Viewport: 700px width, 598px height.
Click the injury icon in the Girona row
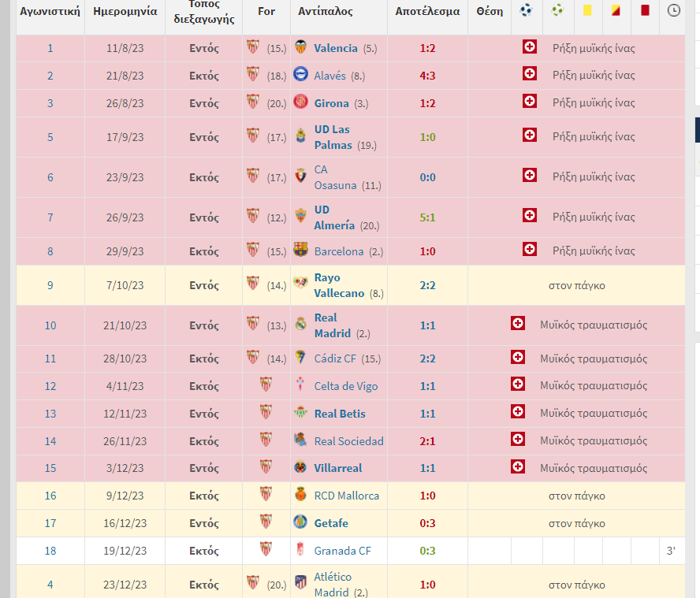pyautogui.click(x=530, y=102)
